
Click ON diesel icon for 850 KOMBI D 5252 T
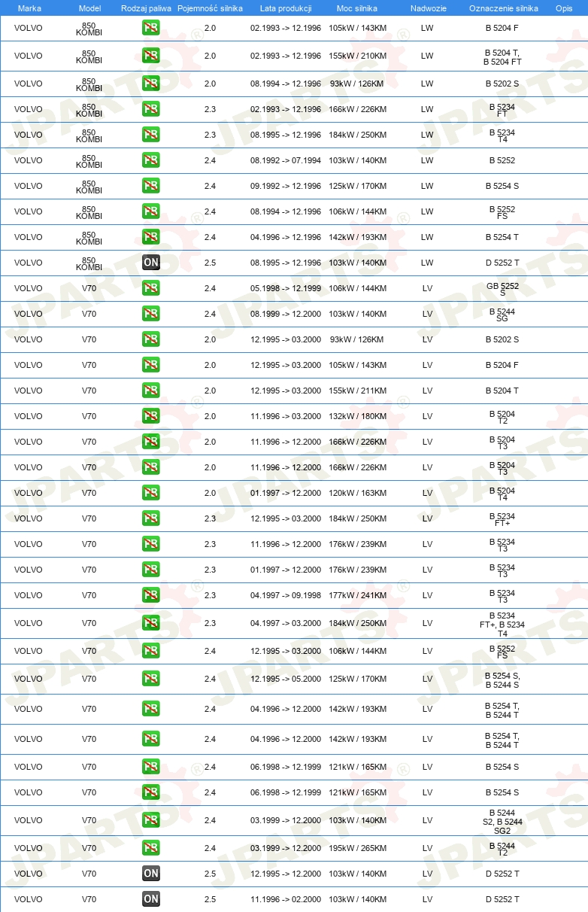[x=150, y=263]
